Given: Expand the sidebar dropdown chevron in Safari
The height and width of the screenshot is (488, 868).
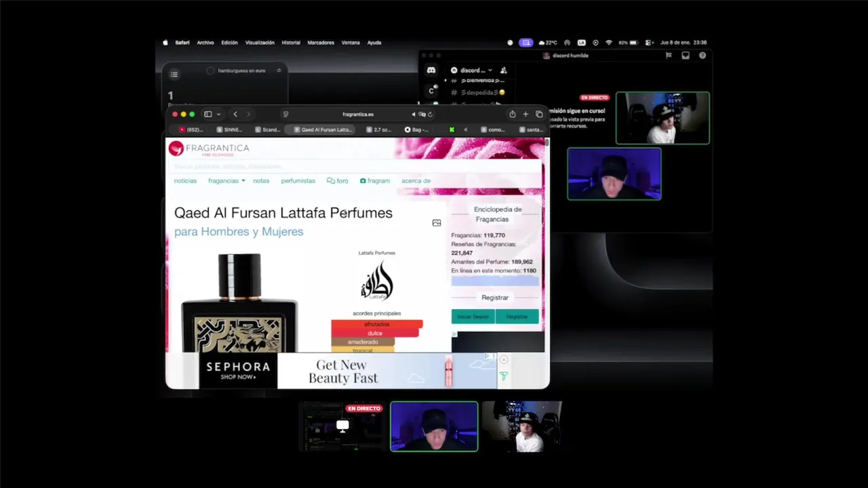Looking at the screenshot, I should tap(218, 115).
